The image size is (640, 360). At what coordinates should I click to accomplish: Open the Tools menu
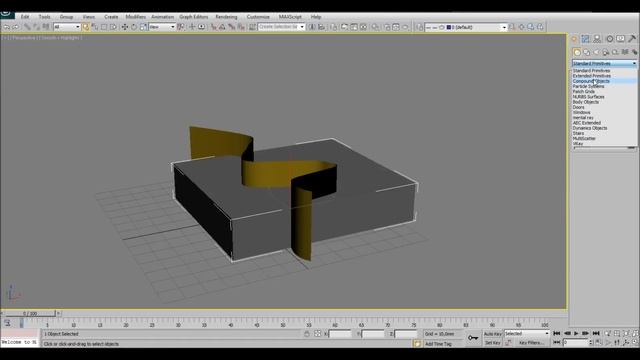(x=44, y=17)
